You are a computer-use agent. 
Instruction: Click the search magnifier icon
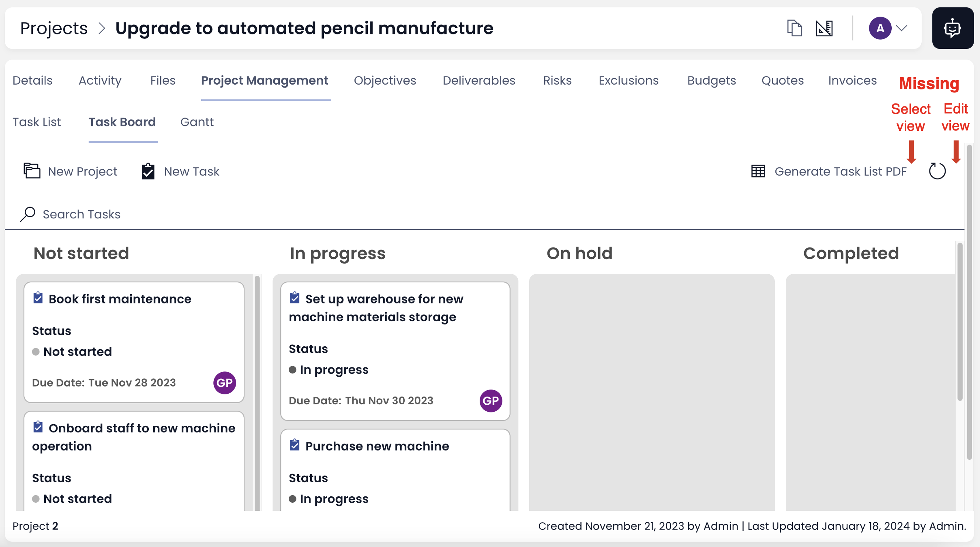pos(28,214)
